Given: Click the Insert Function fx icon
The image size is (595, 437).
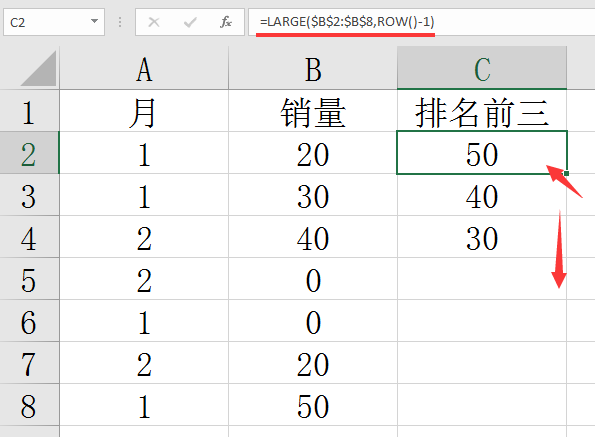Looking at the screenshot, I should [x=226, y=22].
